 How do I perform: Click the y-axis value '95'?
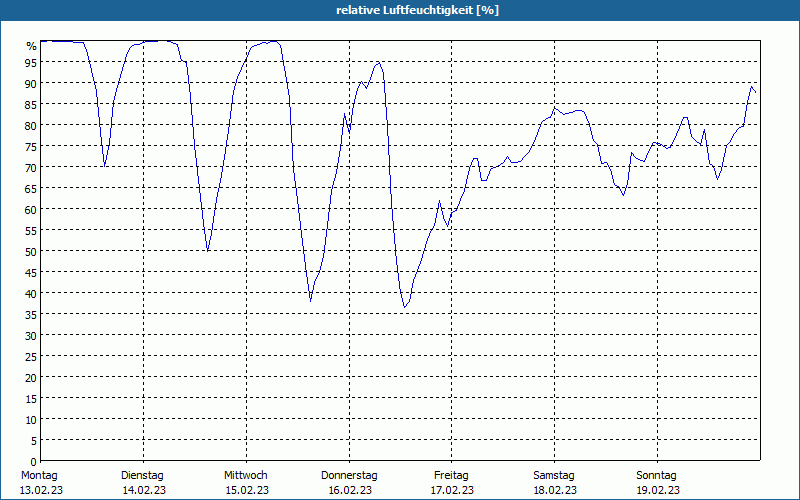click(31, 63)
